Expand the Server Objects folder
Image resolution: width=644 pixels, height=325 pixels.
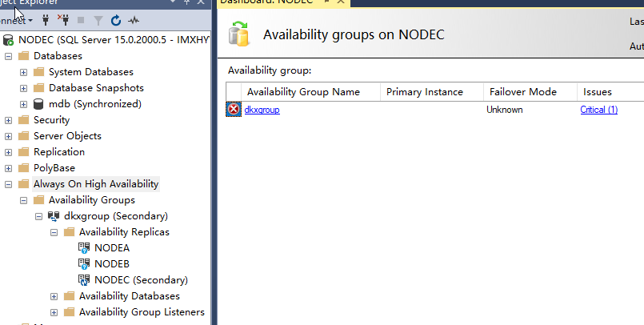8,136
